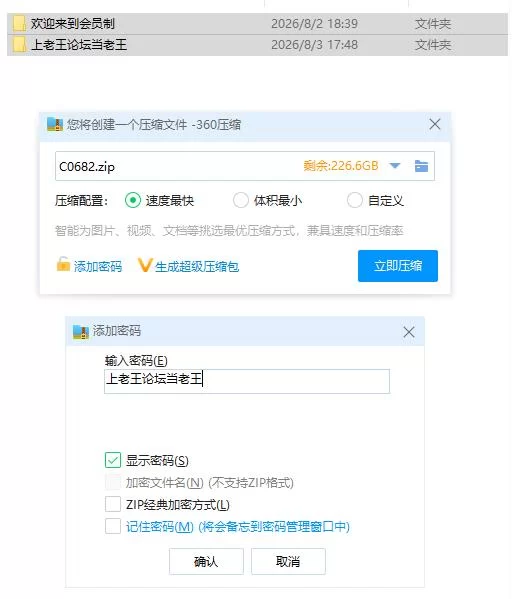Select the 速度最快 radio option

(x=133, y=200)
